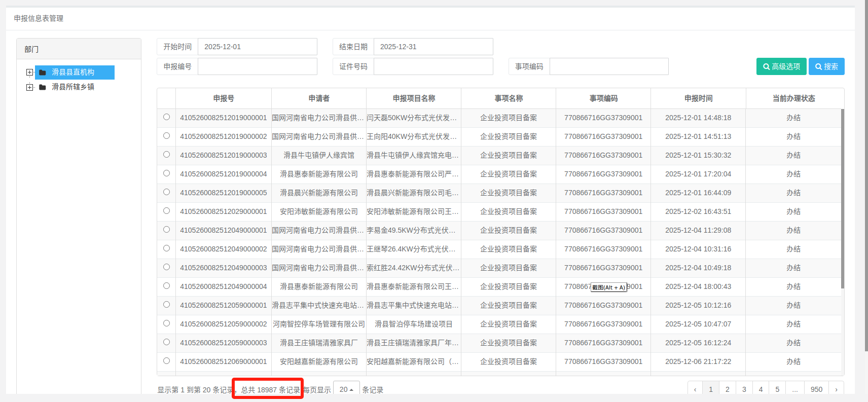Image resolution: width=868 pixels, height=402 pixels.
Task: Focus the 事项编码 input field
Action: [609, 66]
